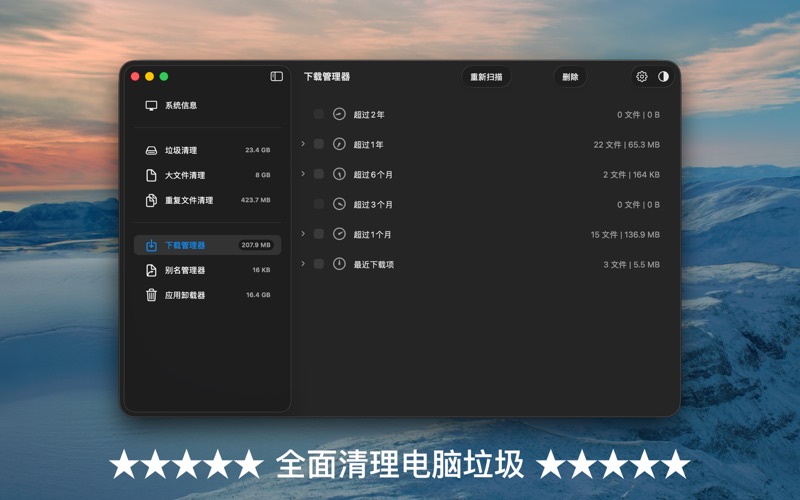Check the 超过 6 个月 checkbox
This screenshot has width=800, height=500.
click(319, 174)
